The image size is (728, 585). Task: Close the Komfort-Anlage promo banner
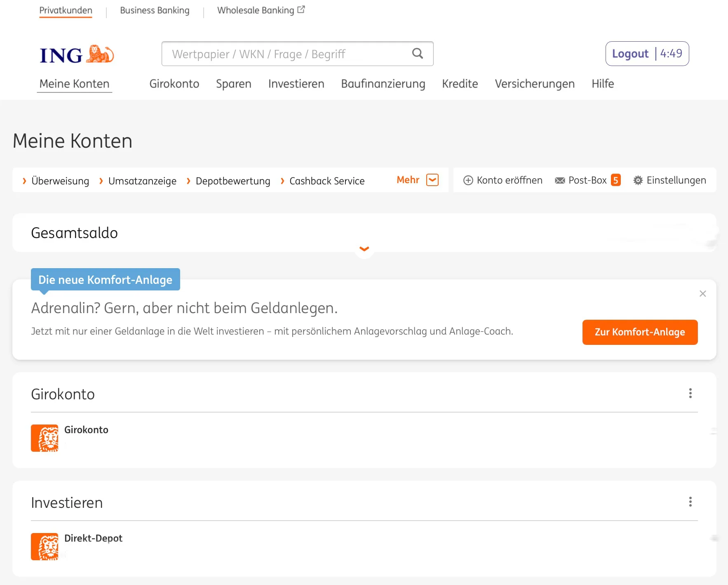tap(703, 293)
